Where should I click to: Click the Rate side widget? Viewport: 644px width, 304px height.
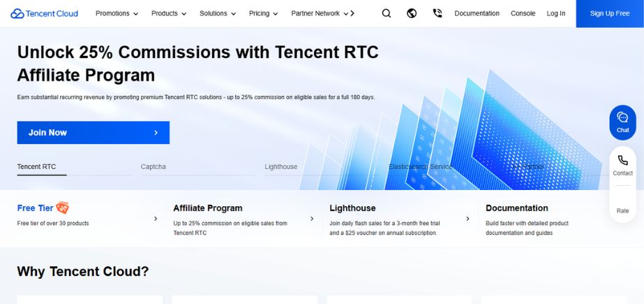[622, 210]
